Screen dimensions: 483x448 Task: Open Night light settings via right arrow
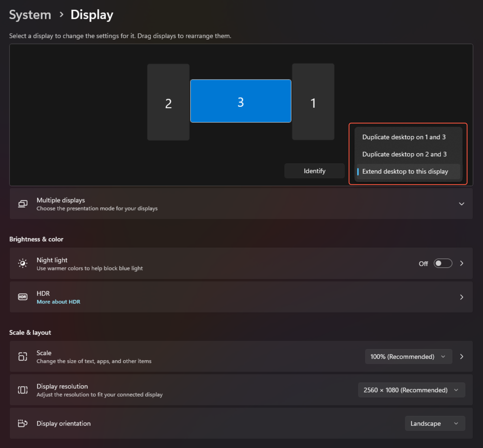(x=461, y=263)
